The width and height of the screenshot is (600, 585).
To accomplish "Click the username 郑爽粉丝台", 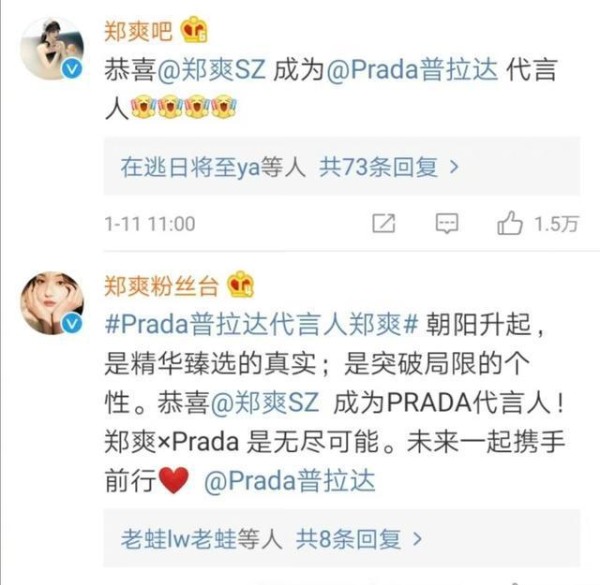I will tap(161, 285).
